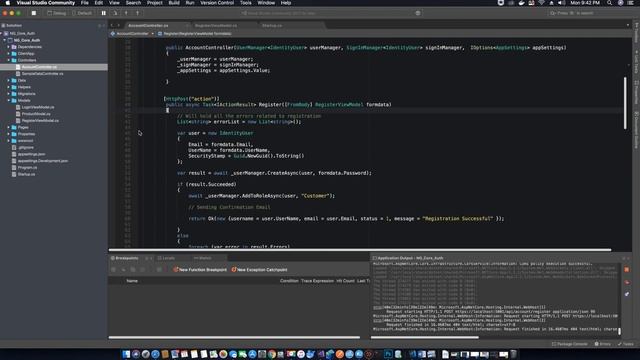
Task: Select Startup.cs in solution tree
Action: pyautogui.click(x=26, y=174)
